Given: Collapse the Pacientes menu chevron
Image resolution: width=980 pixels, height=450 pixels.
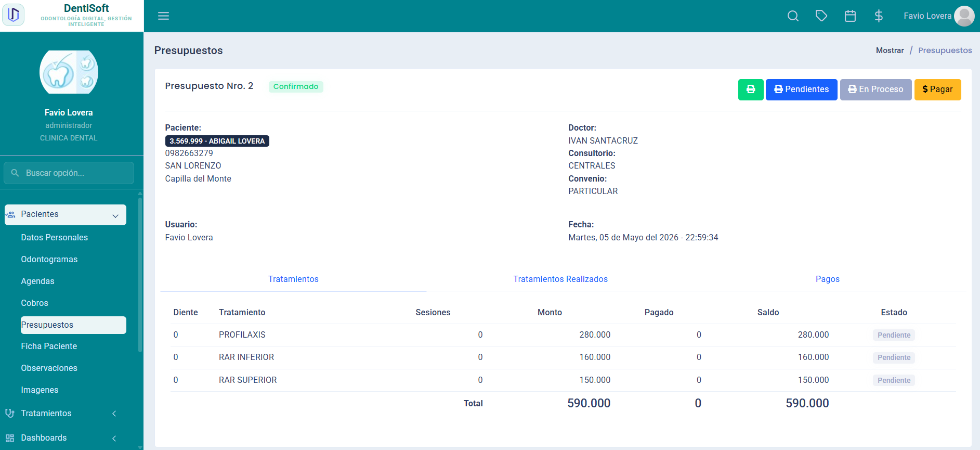Looking at the screenshot, I should pos(115,215).
